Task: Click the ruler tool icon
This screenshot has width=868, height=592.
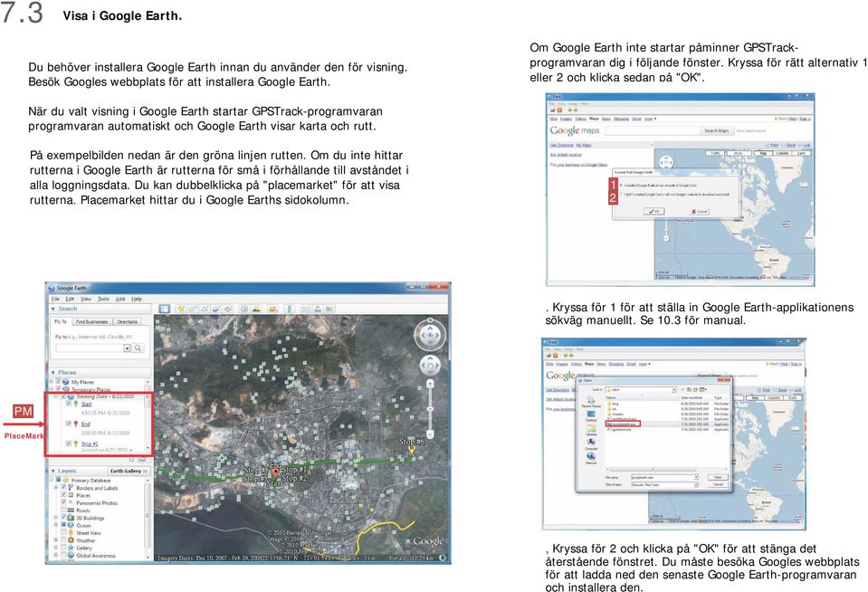Action: click(x=290, y=309)
